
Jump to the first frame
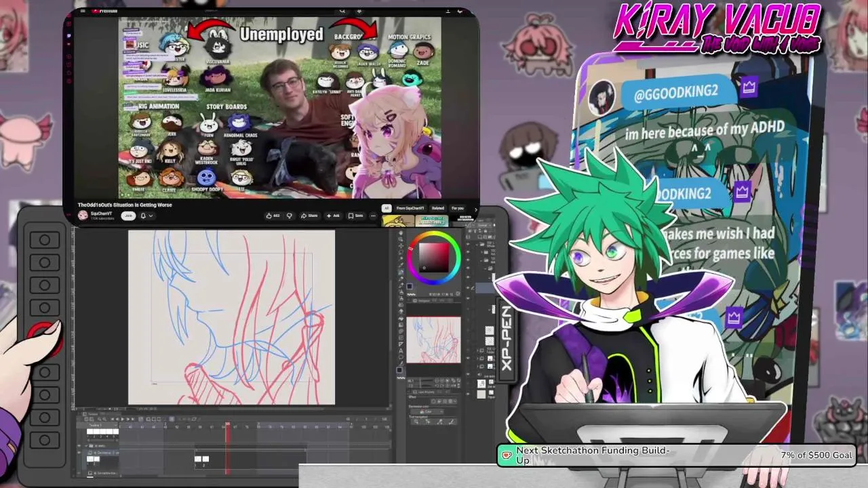pos(113,419)
